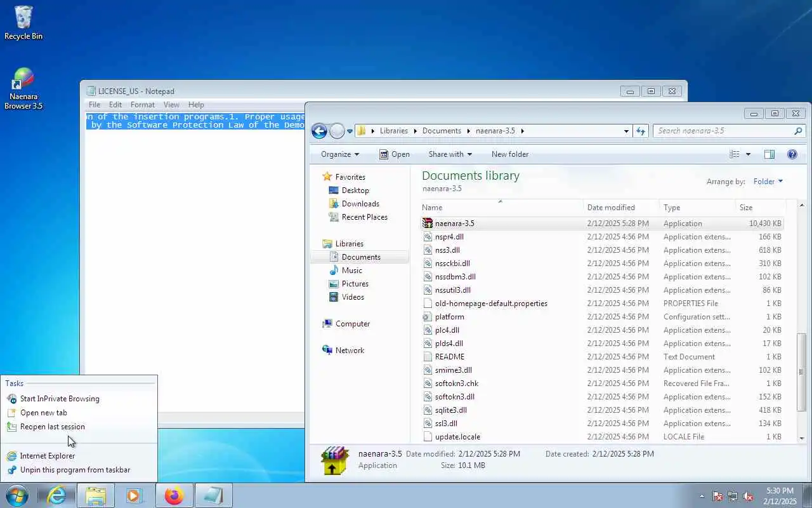Image resolution: width=812 pixels, height=508 pixels.
Task: Click the file list vertical scrollbar
Action: [802, 371]
